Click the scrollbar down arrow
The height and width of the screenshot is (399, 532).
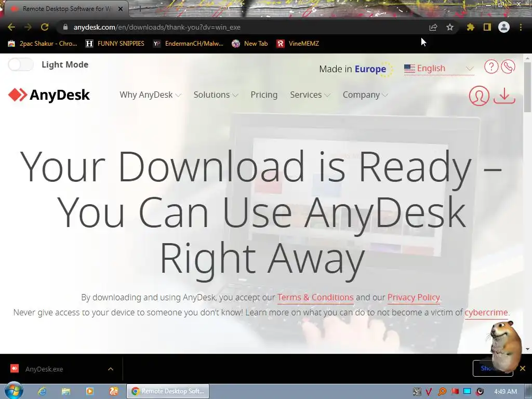pyautogui.click(x=528, y=349)
